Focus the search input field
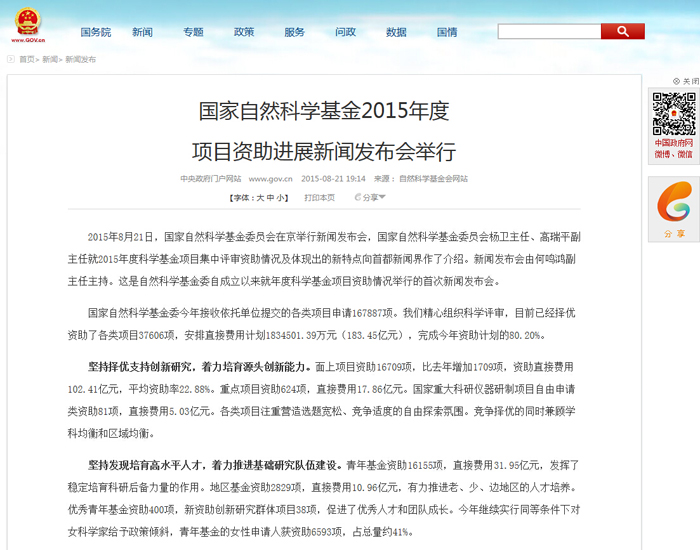Image resolution: width=700 pixels, height=550 pixels. pos(549,32)
